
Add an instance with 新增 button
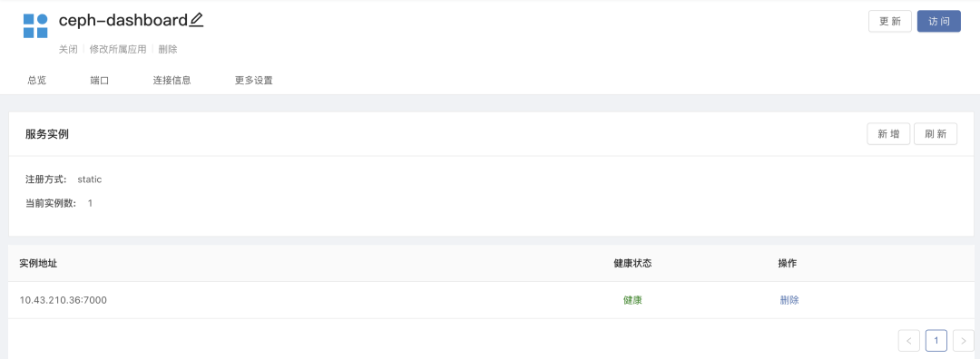(888, 133)
